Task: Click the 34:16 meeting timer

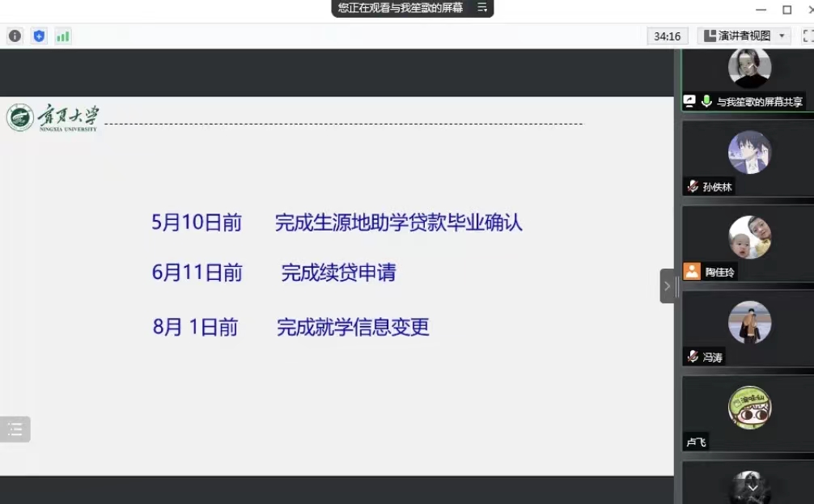Action: [x=668, y=36]
